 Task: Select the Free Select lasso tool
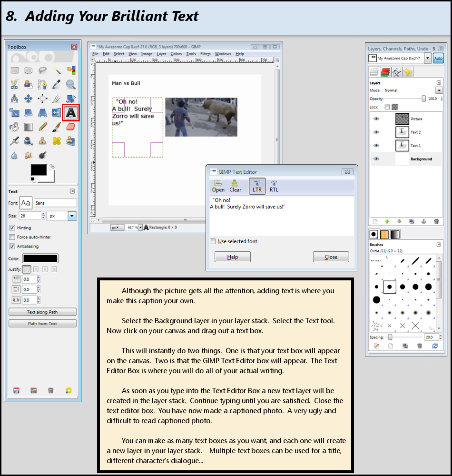pos(42,70)
